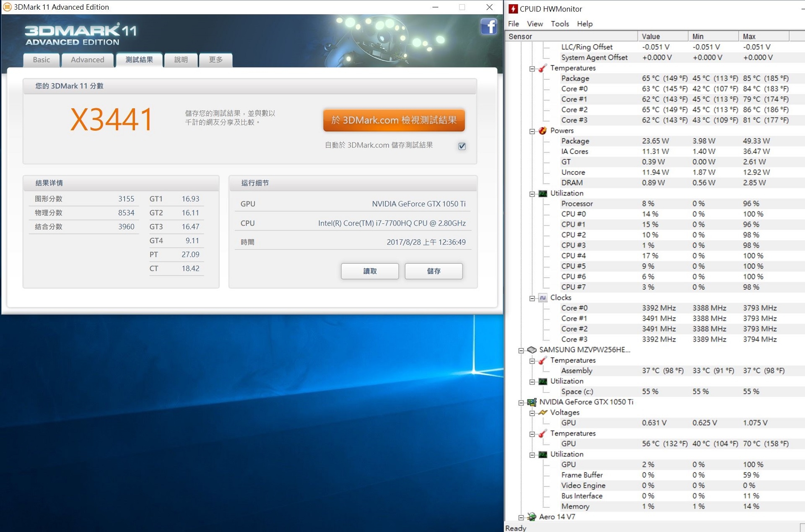805x532 pixels.
Task: Click the Powers flame icon
Action: 543,131
